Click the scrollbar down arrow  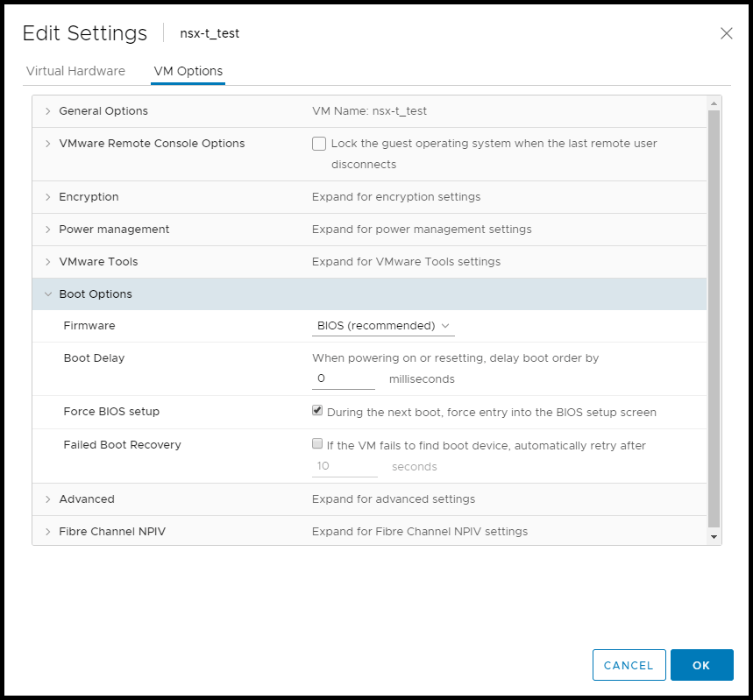(x=714, y=536)
